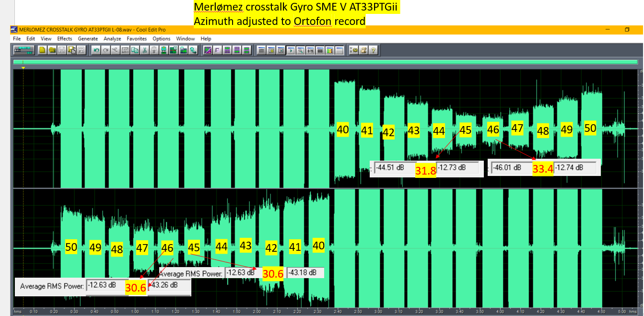This screenshot has height=316, width=644.
Task: Click the purple diagonal-line effects icon
Action: [208, 50]
